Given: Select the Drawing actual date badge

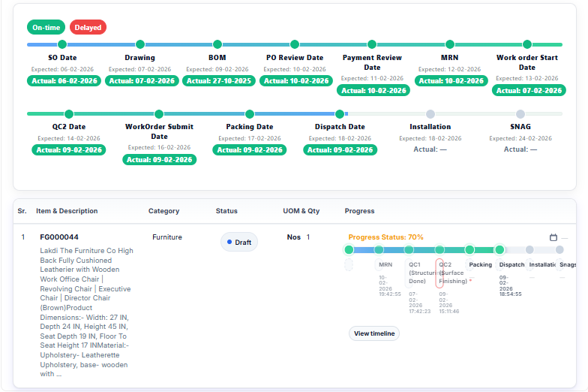Looking at the screenshot, I should click(139, 80).
